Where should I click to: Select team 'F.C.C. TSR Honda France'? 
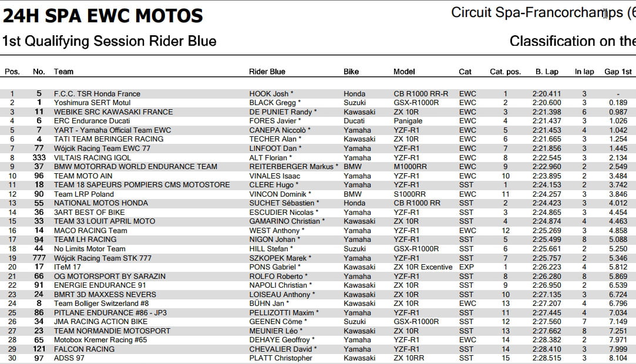pyautogui.click(x=97, y=93)
